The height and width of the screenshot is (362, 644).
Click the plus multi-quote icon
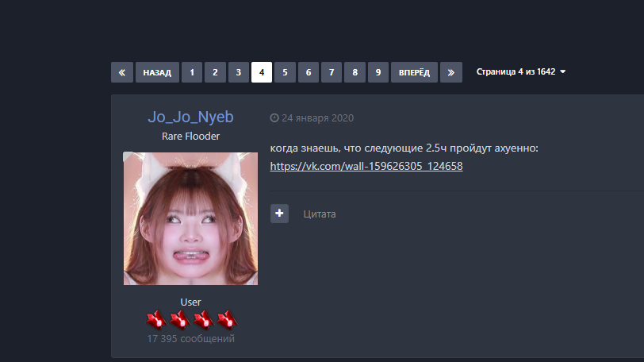point(279,214)
